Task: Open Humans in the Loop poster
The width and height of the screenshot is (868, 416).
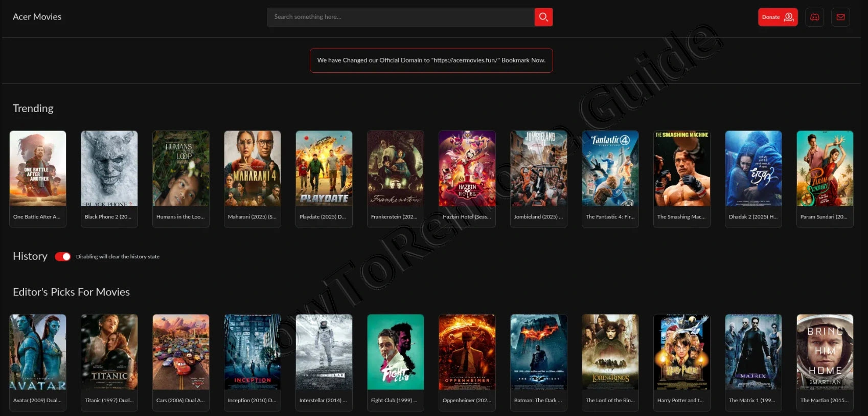Action: (x=181, y=168)
